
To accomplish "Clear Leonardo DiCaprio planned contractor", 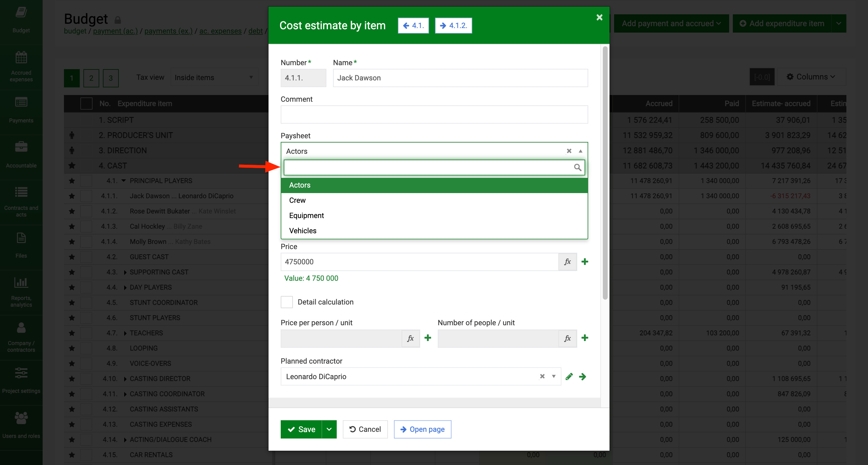I will 542,376.
